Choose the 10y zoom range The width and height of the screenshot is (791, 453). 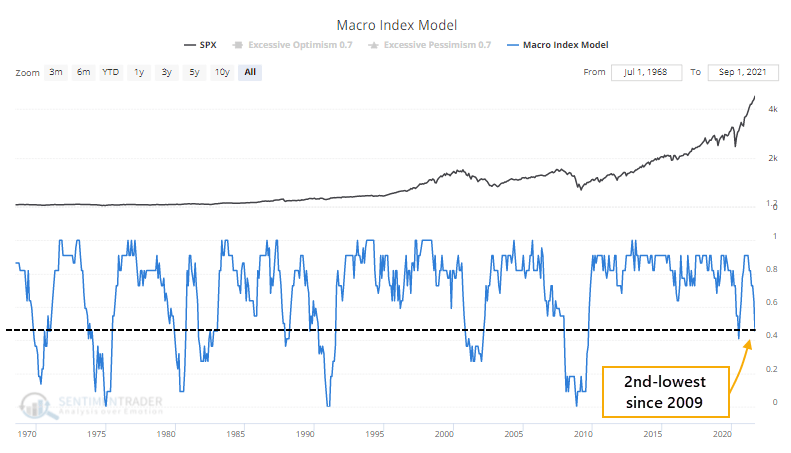click(x=222, y=72)
